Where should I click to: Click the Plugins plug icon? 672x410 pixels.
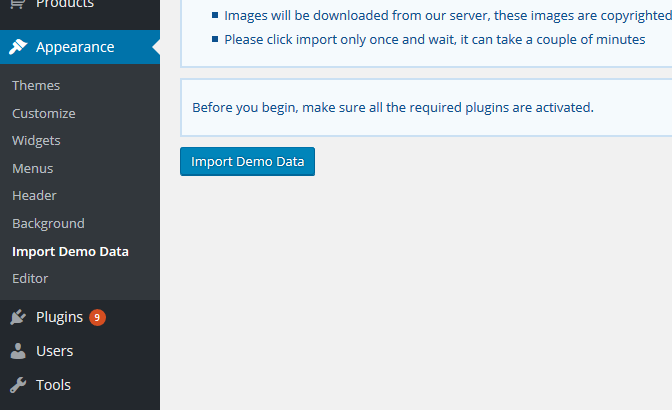[x=18, y=317]
